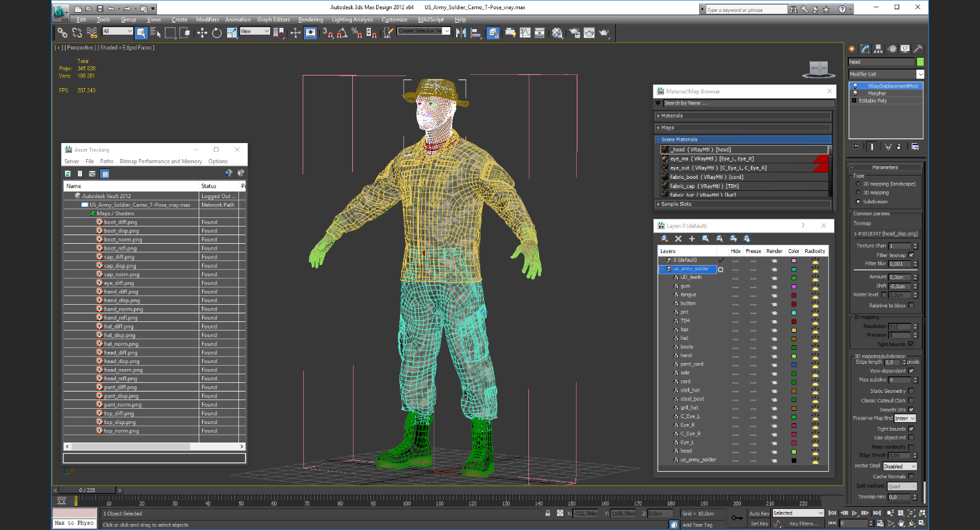Open Asset Tracking Paths menu
Image resolution: width=980 pixels, height=530 pixels.
tap(107, 161)
